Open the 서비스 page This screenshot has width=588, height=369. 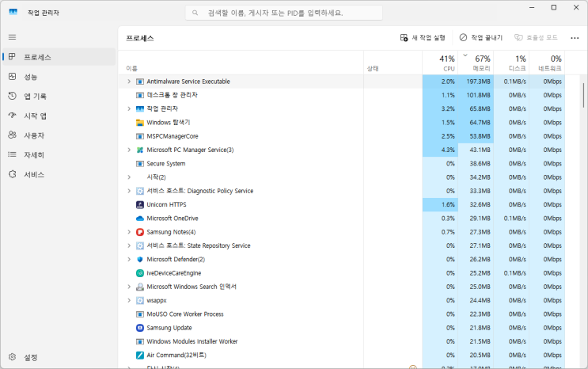(x=59, y=174)
